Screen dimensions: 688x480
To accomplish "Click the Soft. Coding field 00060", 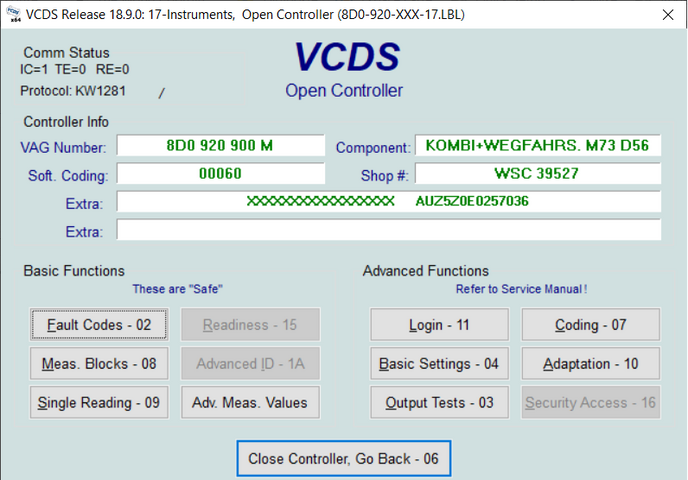I will 220,173.
